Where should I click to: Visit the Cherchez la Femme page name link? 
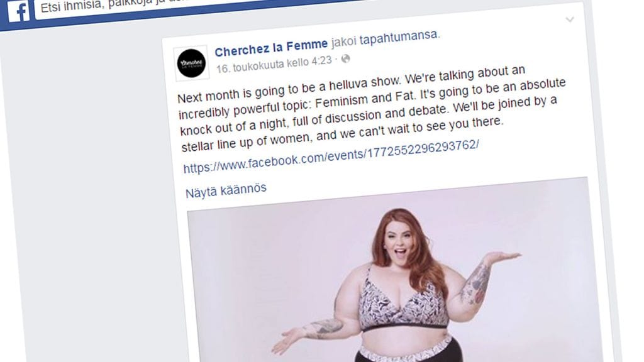pos(271,48)
